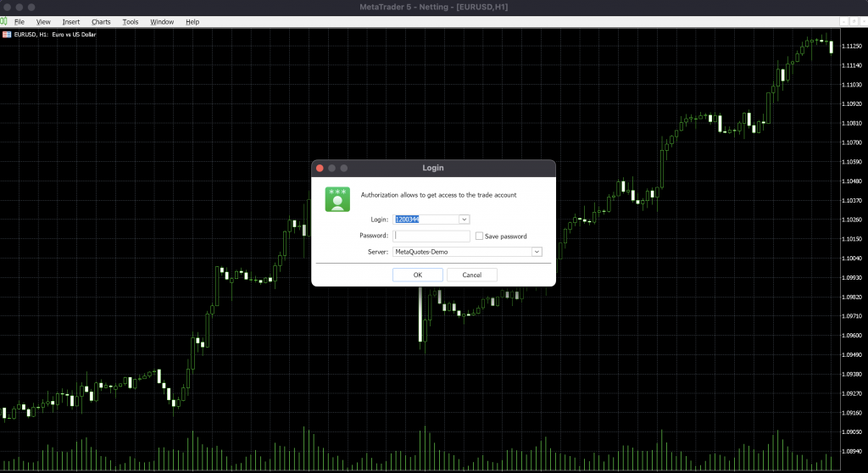Open the File menu
This screenshot has height=473, width=868.
pos(19,21)
